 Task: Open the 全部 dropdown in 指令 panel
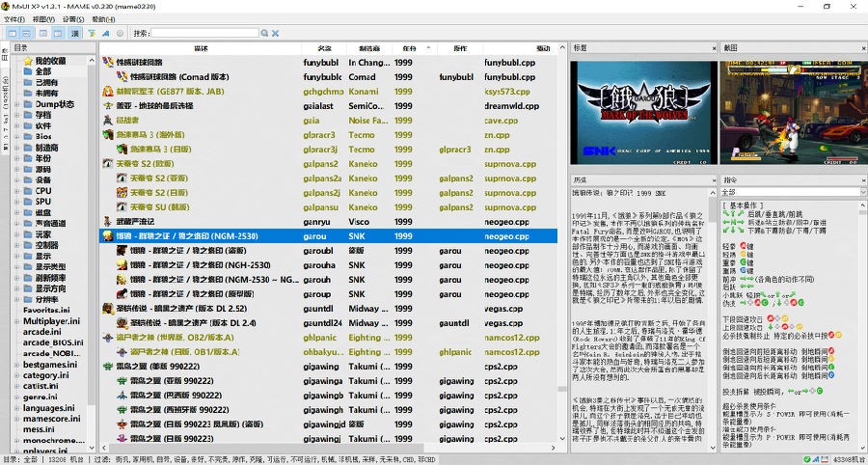[x=863, y=192]
